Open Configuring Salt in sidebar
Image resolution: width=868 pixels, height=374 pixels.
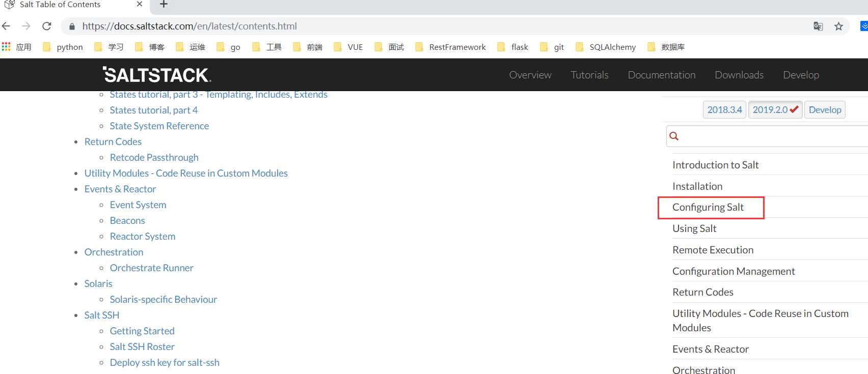(708, 207)
